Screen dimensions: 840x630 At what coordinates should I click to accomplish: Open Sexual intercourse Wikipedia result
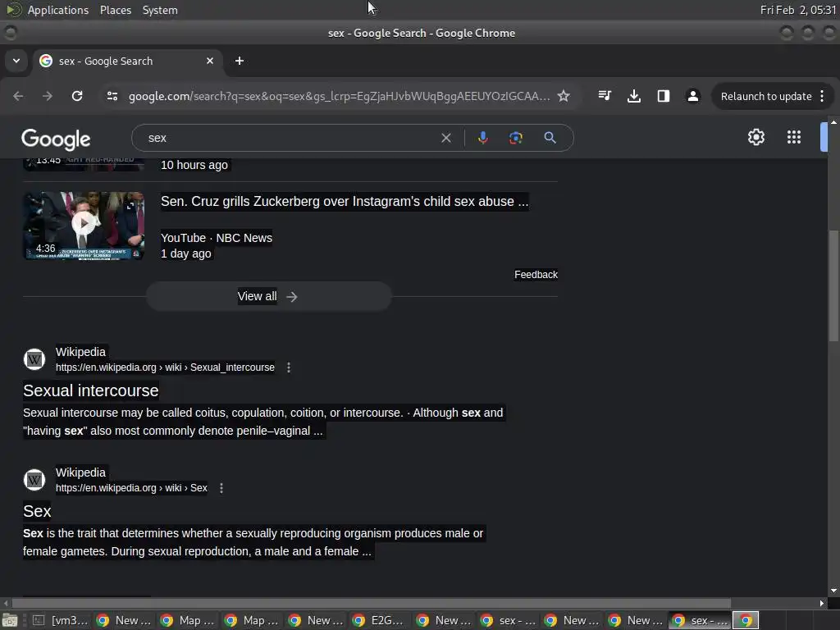(90, 391)
